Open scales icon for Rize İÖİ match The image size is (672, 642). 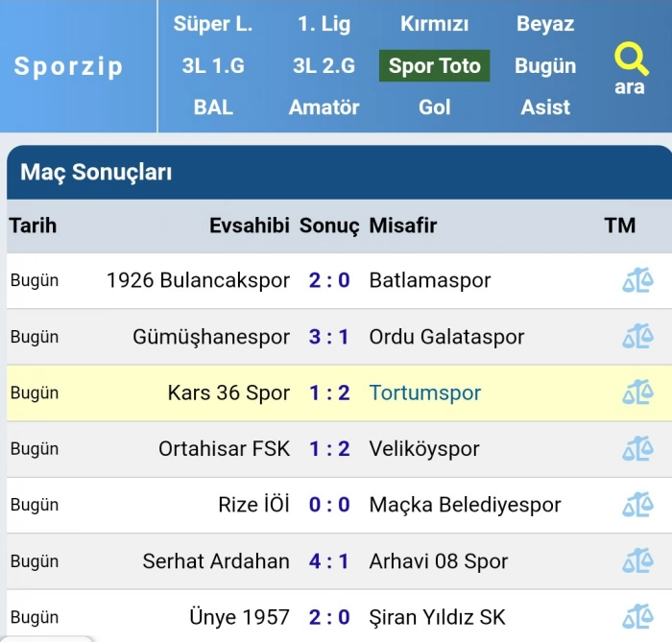tap(637, 505)
